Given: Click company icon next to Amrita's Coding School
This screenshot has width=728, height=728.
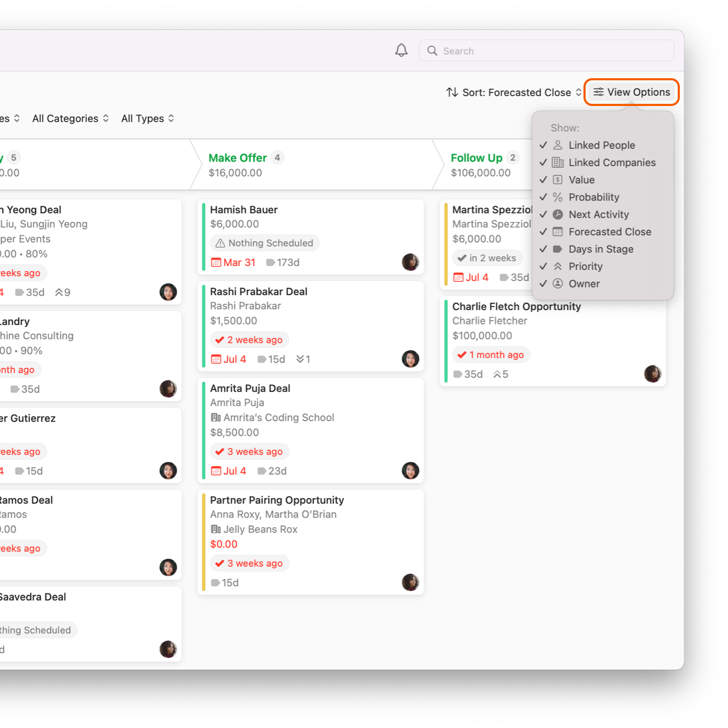Looking at the screenshot, I should (x=216, y=418).
